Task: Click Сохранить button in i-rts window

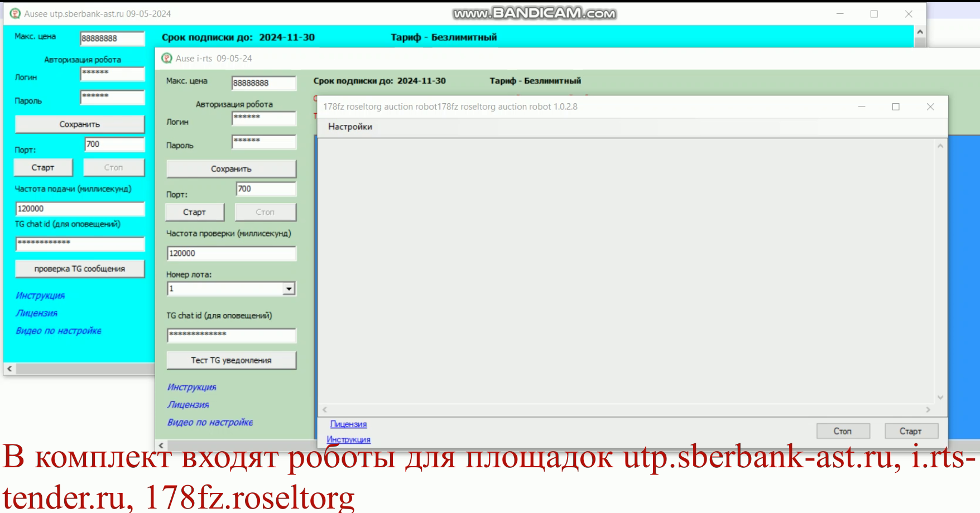Action: [231, 169]
